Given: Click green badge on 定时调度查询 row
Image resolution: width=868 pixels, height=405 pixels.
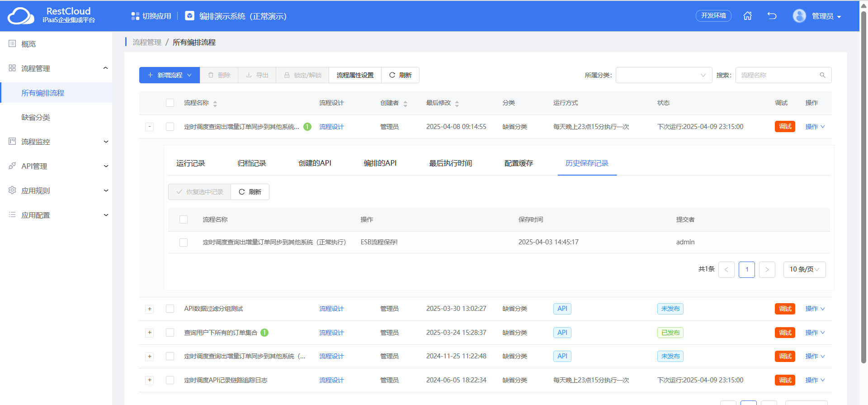Looking at the screenshot, I should pyautogui.click(x=307, y=127).
